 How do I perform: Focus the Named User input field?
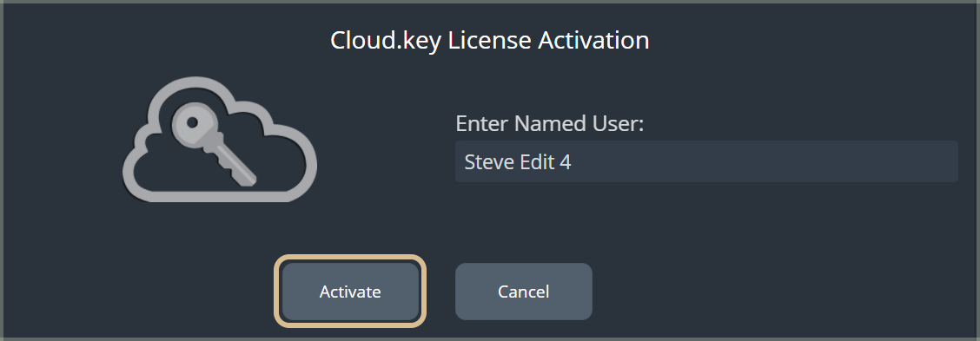(706, 161)
